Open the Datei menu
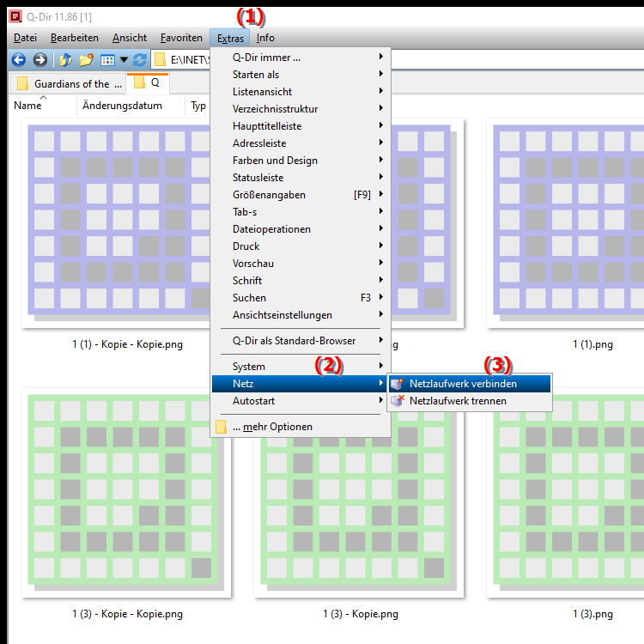Viewport: 644px width, 644px height. click(25, 38)
